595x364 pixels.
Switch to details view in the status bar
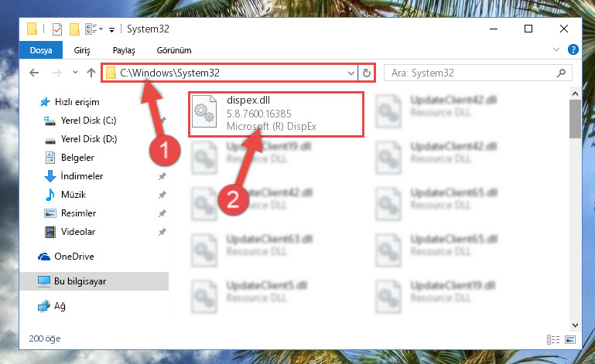553,339
